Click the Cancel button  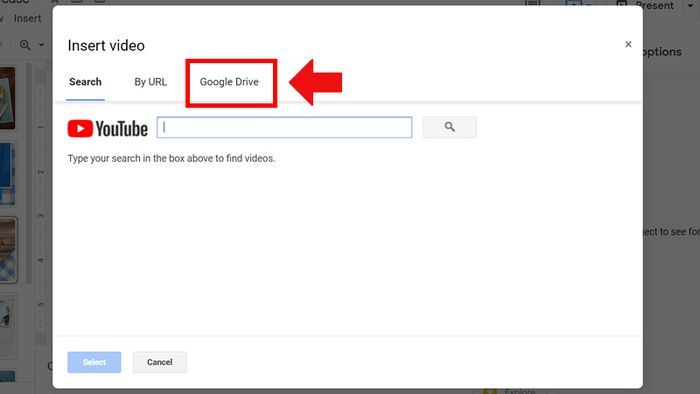click(x=159, y=362)
